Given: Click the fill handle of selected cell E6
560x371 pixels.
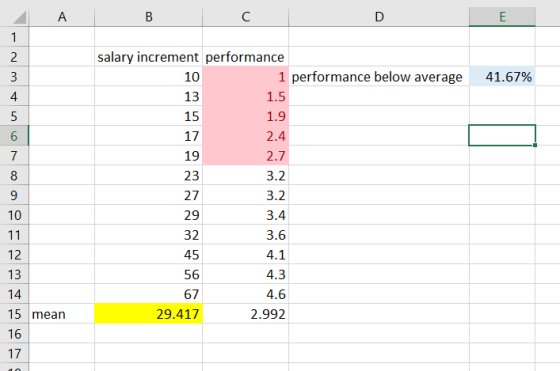Looking at the screenshot, I should [535, 145].
